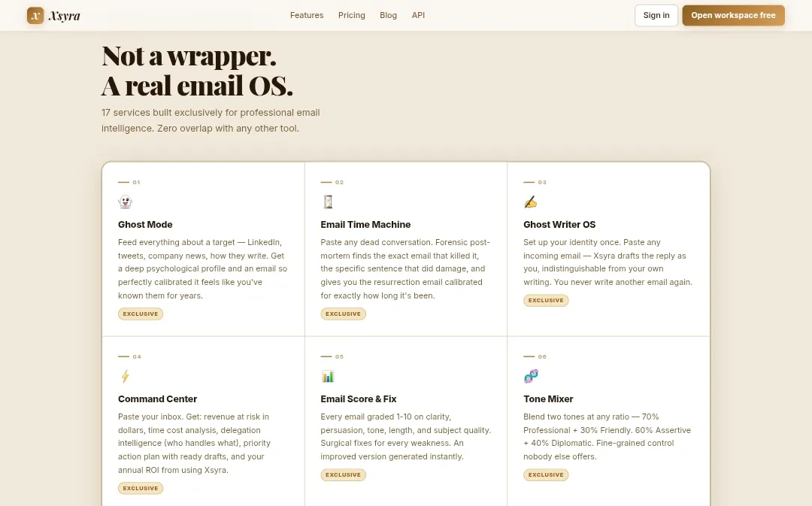Click the '17 services built exclusively' subtitle

pyautogui.click(x=211, y=120)
